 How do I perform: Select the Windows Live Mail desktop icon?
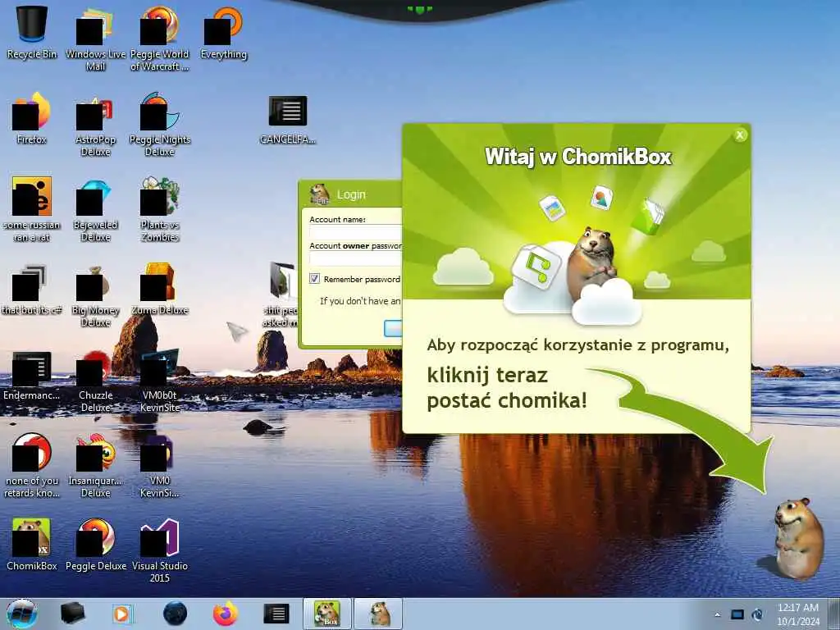(x=95, y=38)
